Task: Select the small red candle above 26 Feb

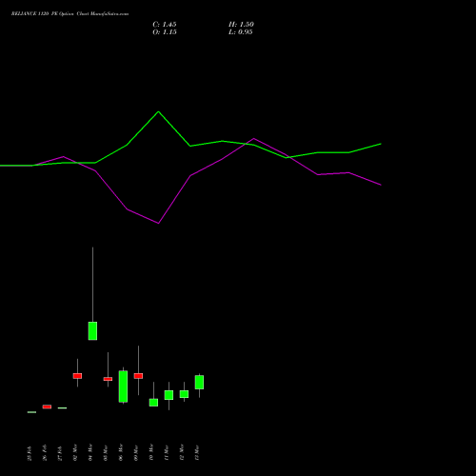Action: pyautogui.click(x=47, y=407)
